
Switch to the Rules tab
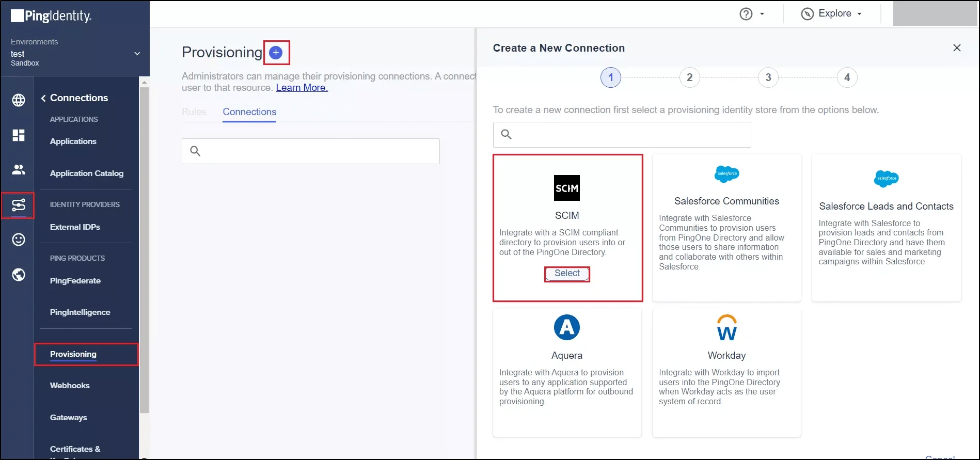(x=194, y=112)
